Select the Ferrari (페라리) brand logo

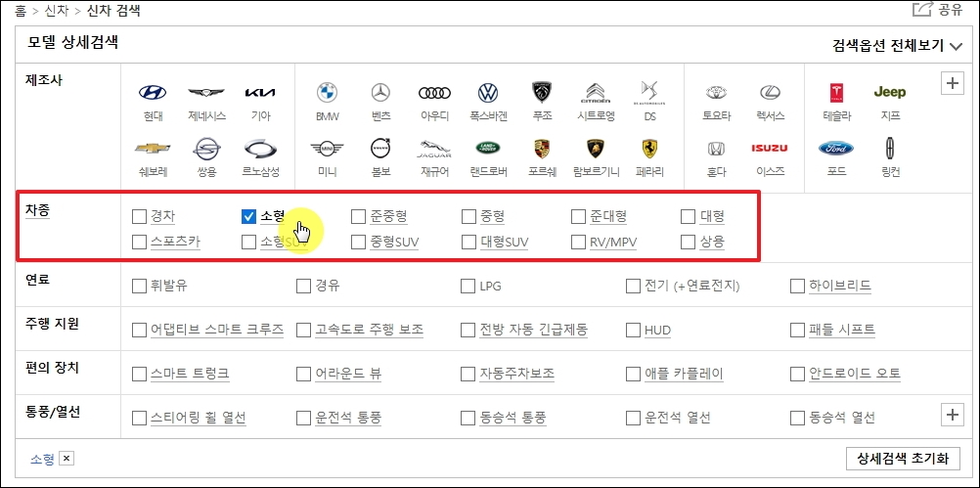(x=649, y=148)
